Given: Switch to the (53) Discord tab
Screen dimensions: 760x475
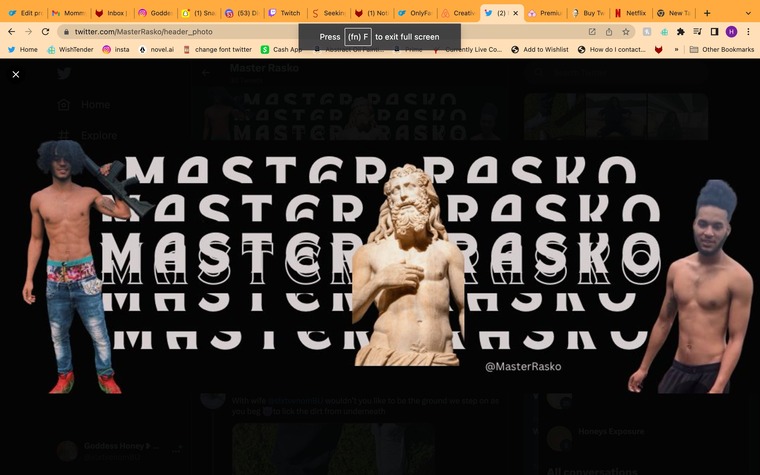Looking at the screenshot, I should (x=241, y=13).
